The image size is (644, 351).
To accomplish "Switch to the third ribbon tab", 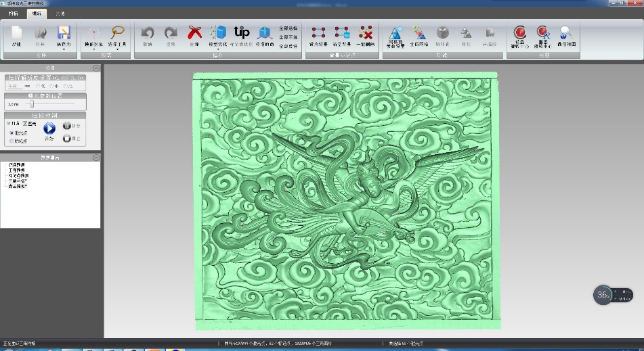I will pyautogui.click(x=60, y=13).
